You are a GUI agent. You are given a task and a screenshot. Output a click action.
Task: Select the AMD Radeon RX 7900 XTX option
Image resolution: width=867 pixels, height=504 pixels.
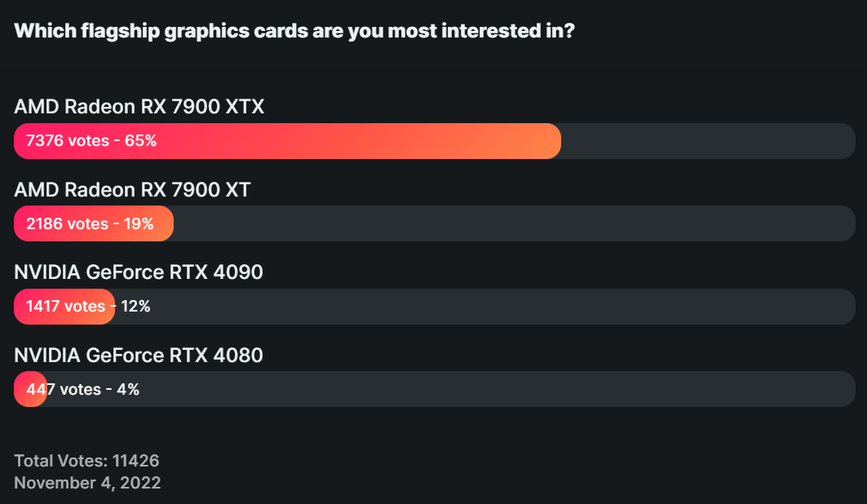[x=139, y=106]
